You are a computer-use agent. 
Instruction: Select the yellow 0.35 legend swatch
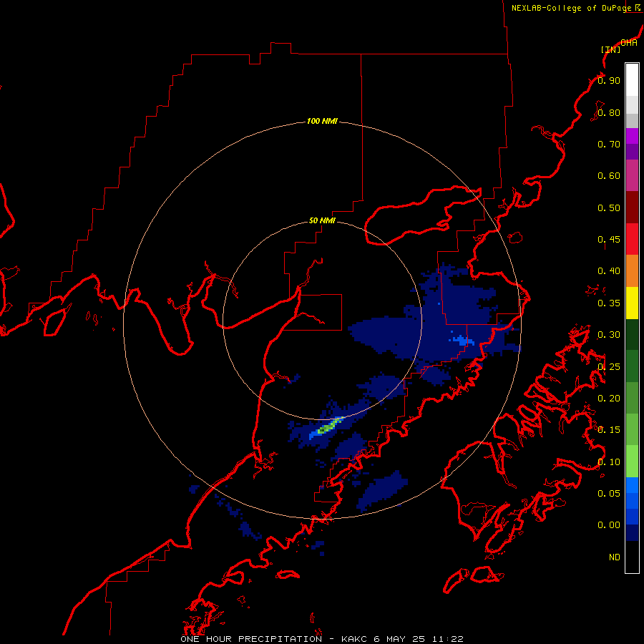632,302
